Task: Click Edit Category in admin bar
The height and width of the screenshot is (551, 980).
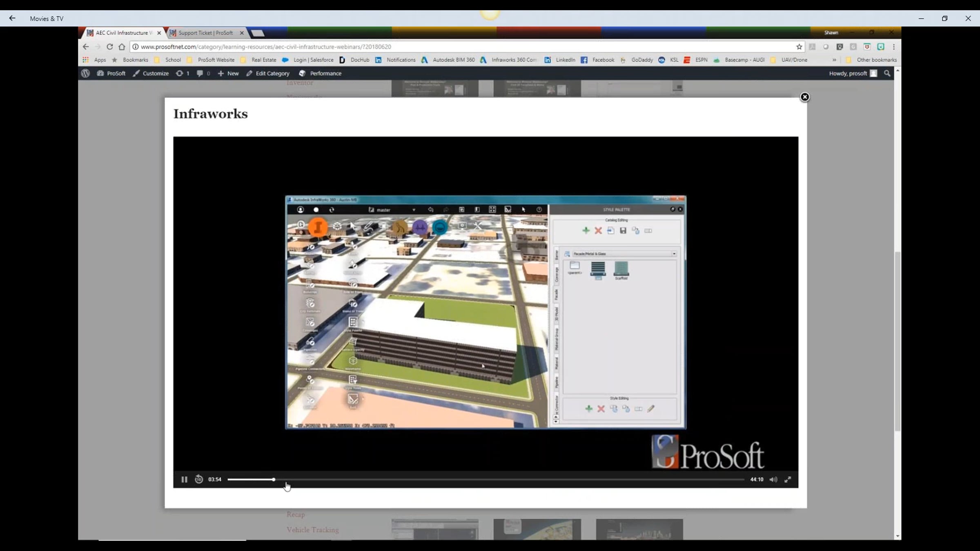Action: 268,73
